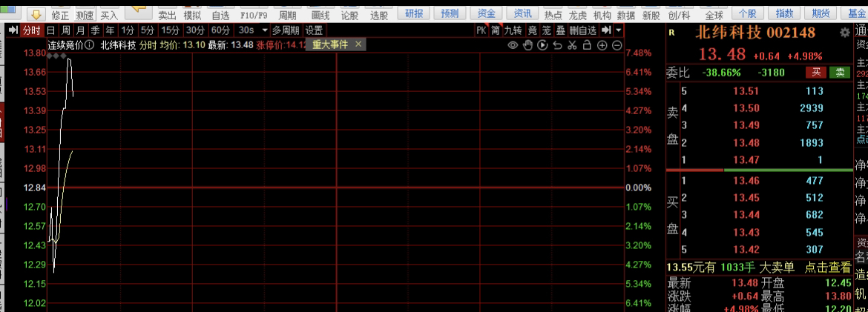Open the 热点 hotspots toolbar item
Viewport: 868px width, 312px height.
point(553,16)
